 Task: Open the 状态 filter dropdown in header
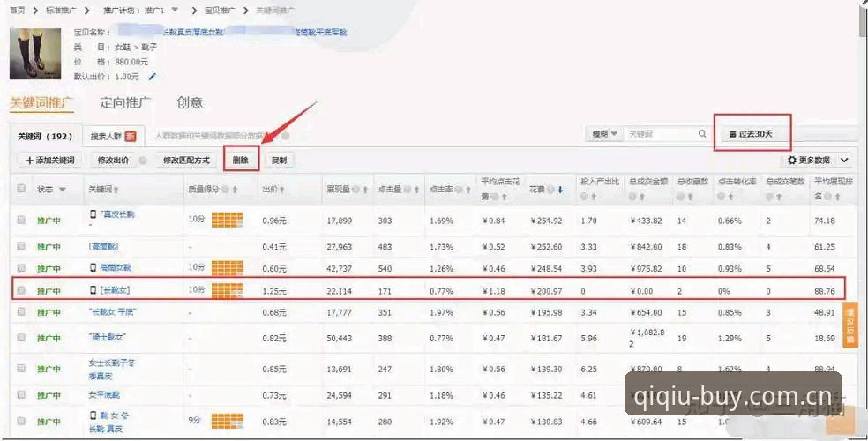62,190
